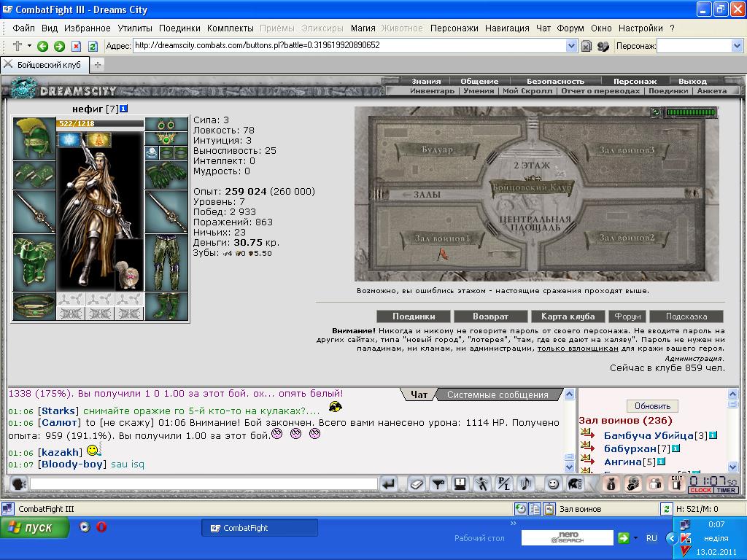Screen dimensions: 747x560
Task: Click the green back navigation arrow
Action: tap(42, 46)
